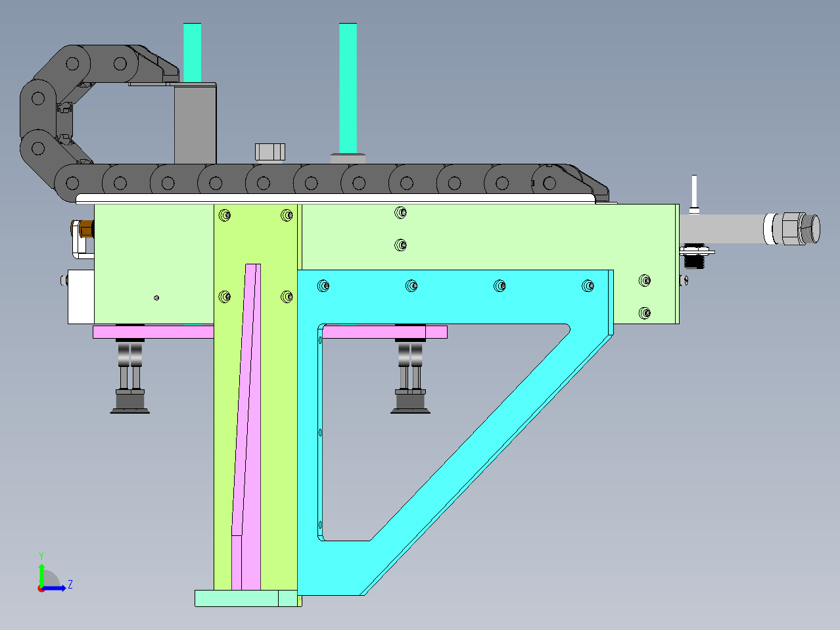
Task: Select the pink horizontal plate inside the bracket
Action: [385, 331]
